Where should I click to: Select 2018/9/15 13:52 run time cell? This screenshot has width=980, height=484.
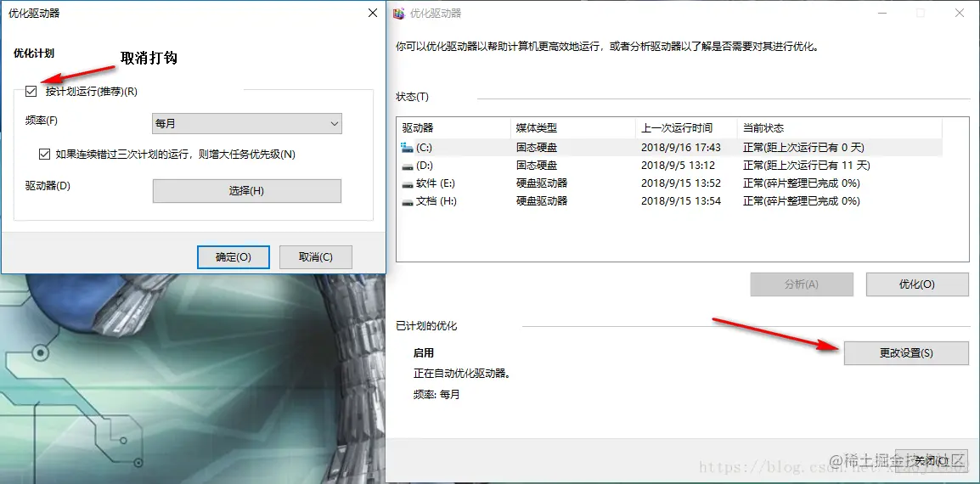tap(680, 183)
